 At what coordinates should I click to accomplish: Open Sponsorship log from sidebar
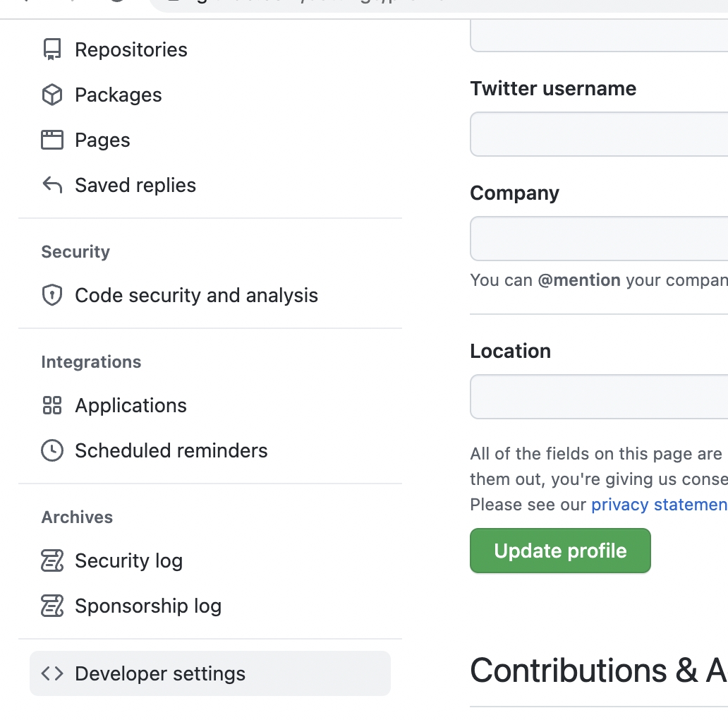148,606
